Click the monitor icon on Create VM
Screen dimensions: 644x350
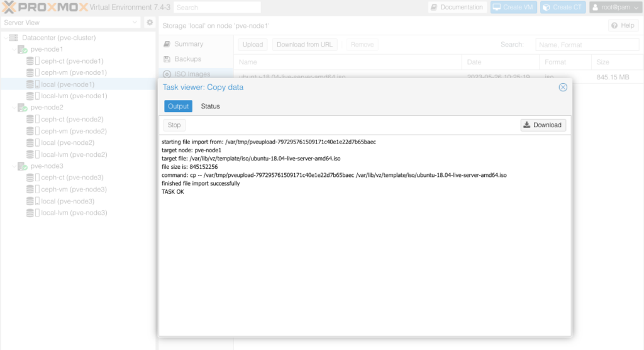click(497, 7)
